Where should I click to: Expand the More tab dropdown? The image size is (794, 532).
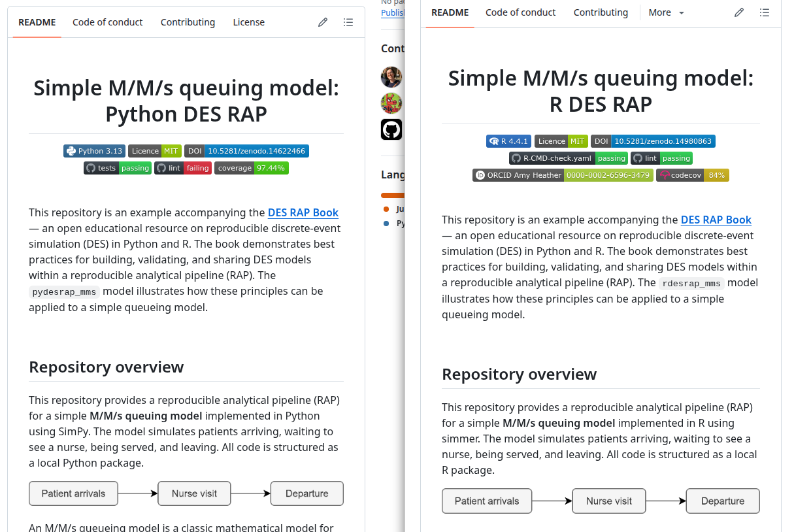point(666,12)
